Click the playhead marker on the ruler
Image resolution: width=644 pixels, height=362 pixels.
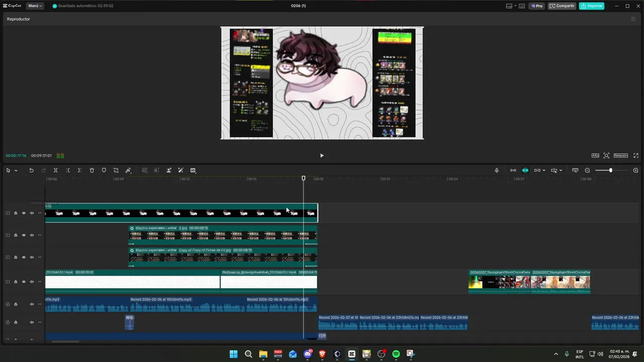point(303,178)
